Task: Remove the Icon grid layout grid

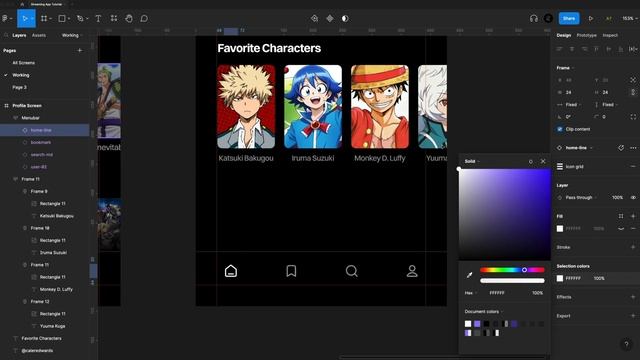Action: (633, 167)
